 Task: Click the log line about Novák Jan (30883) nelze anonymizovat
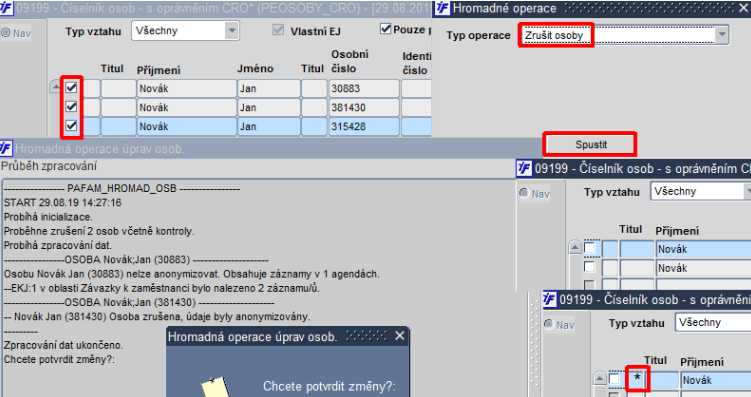[192, 274]
